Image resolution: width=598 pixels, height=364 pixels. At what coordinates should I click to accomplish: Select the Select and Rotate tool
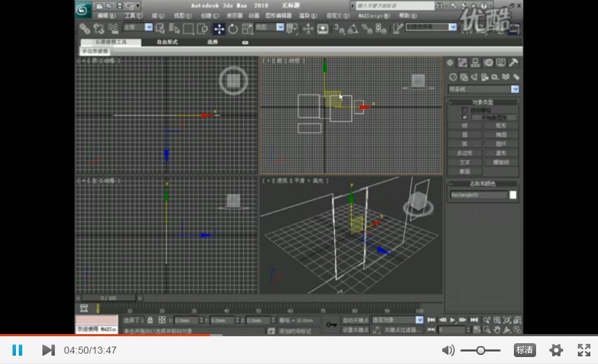click(233, 29)
